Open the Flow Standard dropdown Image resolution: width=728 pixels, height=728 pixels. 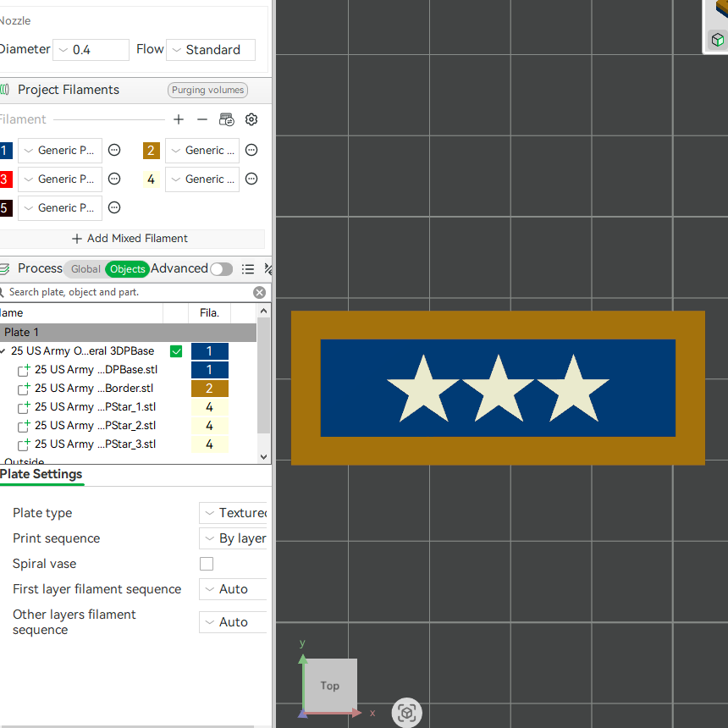[211, 50]
